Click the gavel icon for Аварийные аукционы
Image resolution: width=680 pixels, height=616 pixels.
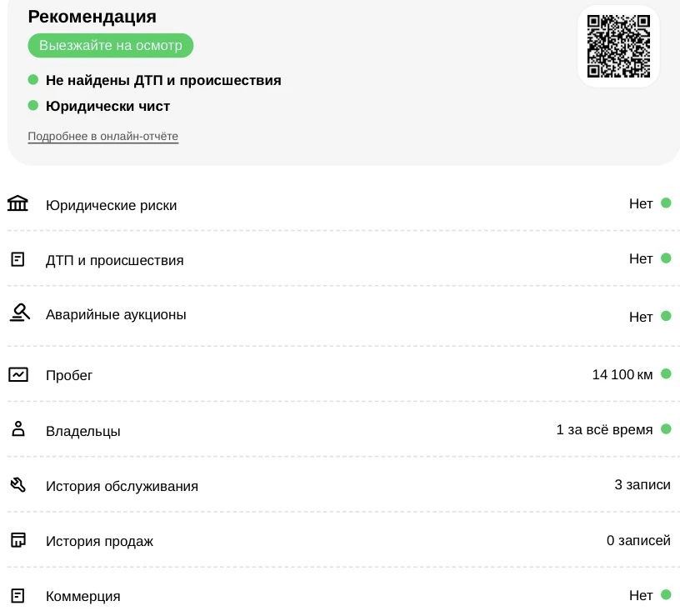click(x=19, y=313)
